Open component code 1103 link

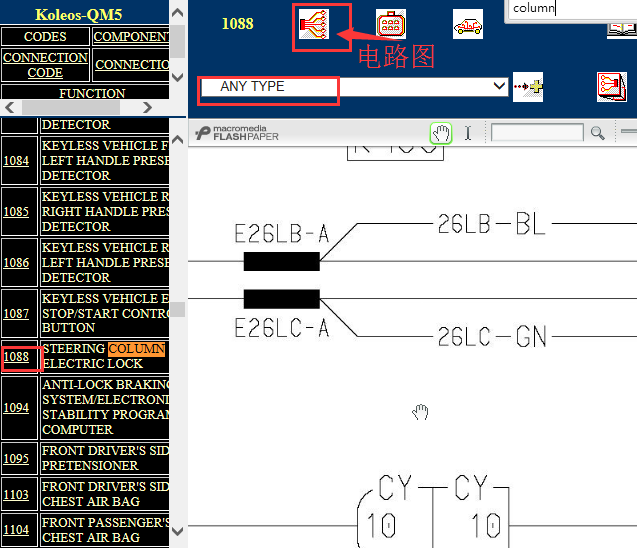[x=16, y=494]
